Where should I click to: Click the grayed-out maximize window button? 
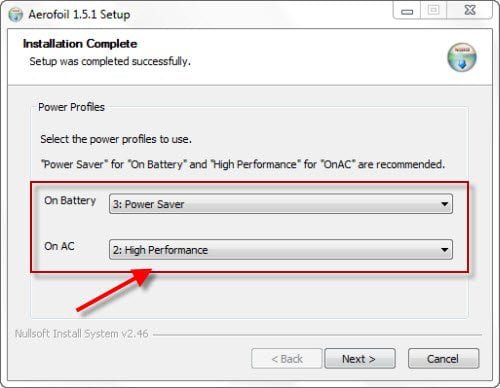(433, 10)
